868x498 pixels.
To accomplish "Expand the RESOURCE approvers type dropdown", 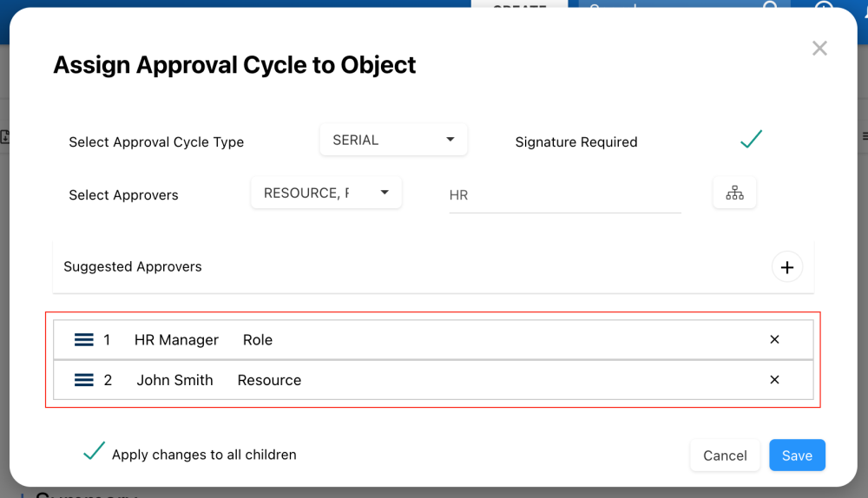I will click(326, 193).
